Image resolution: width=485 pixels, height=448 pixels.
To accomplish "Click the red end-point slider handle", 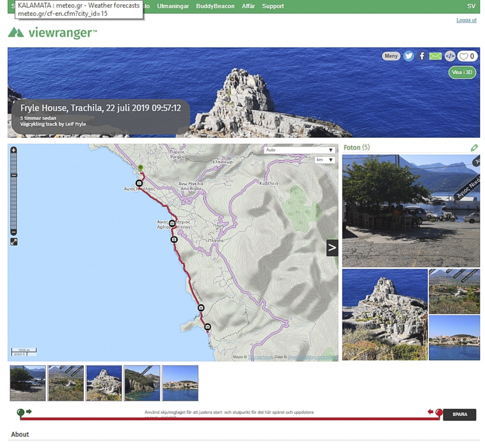I will point(439,413).
